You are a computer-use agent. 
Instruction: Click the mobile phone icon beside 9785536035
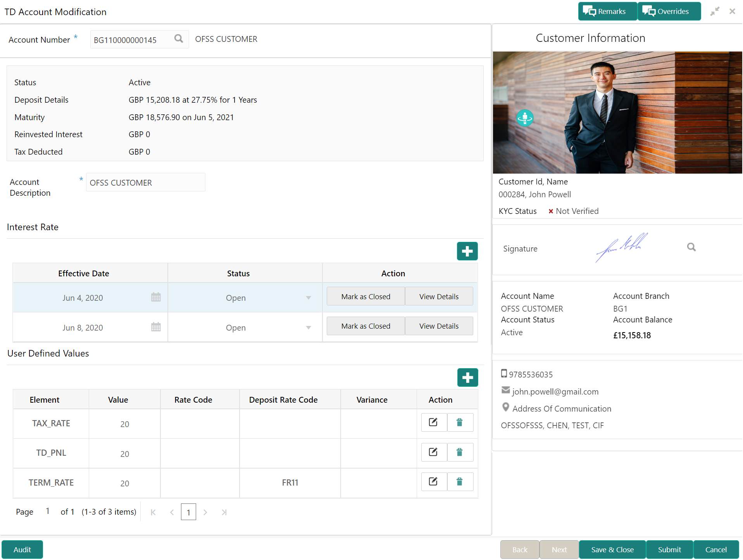504,374
